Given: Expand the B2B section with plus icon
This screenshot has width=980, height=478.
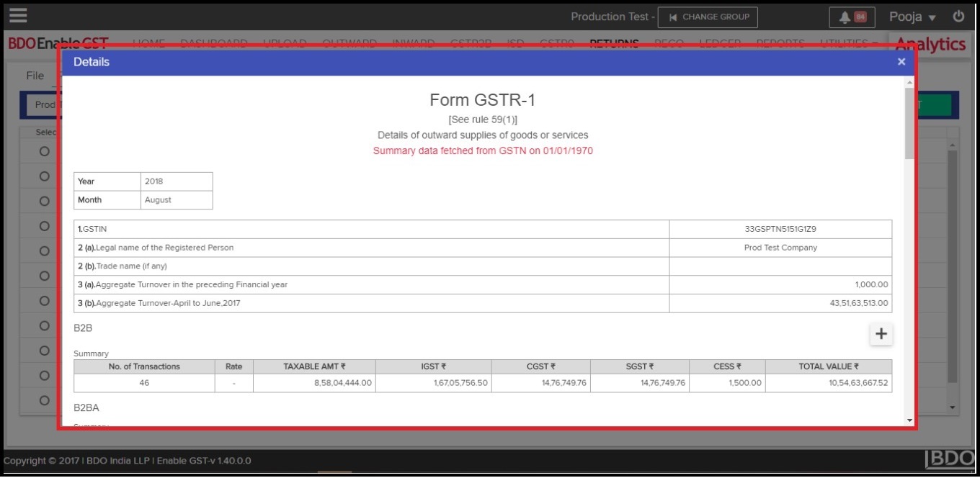Looking at the screenshot, I should 881,333.
